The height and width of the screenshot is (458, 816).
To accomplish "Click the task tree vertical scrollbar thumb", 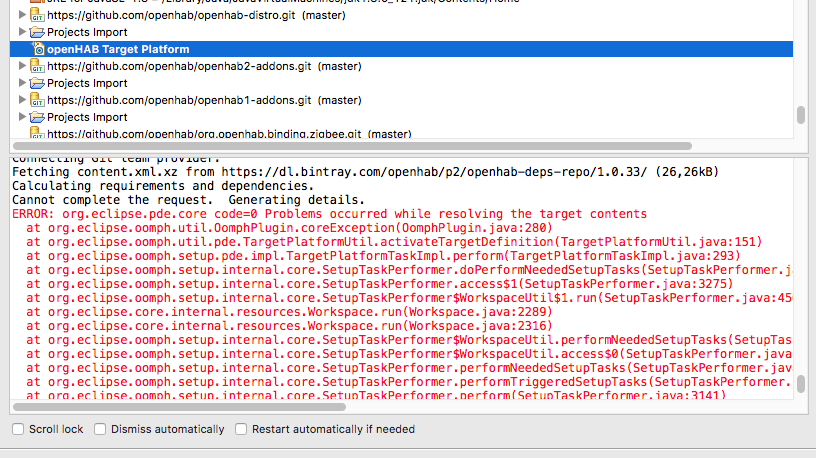I will click(x=801, y=115).
